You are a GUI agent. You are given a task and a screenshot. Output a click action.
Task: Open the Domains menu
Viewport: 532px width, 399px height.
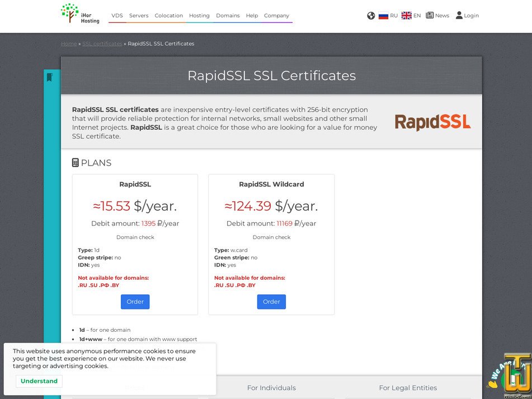pyautogui.click(x=228, y=16)
